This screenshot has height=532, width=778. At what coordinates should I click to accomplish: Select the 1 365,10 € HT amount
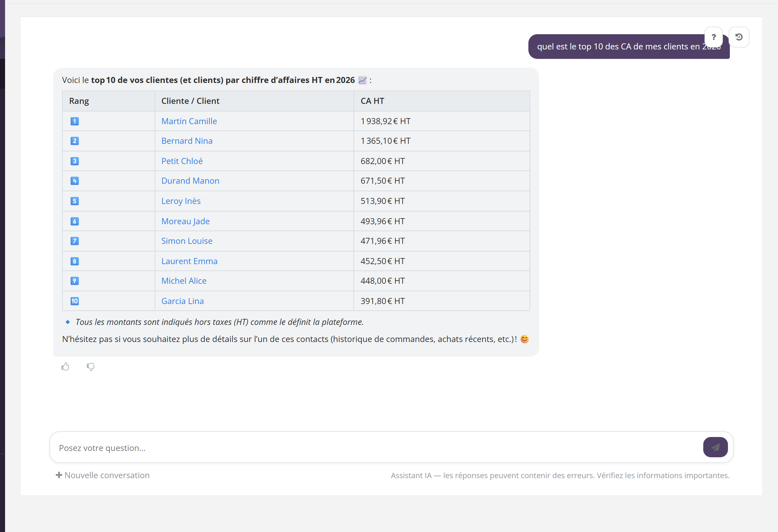385,141
